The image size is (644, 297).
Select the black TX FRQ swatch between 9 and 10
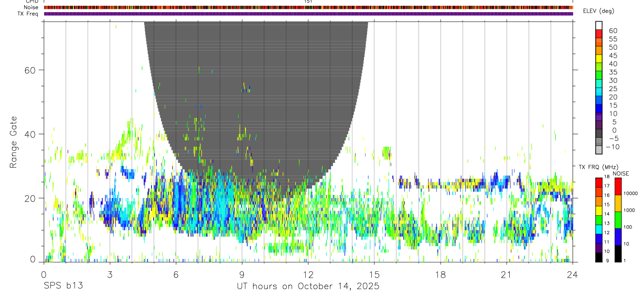tap(599, 257)
